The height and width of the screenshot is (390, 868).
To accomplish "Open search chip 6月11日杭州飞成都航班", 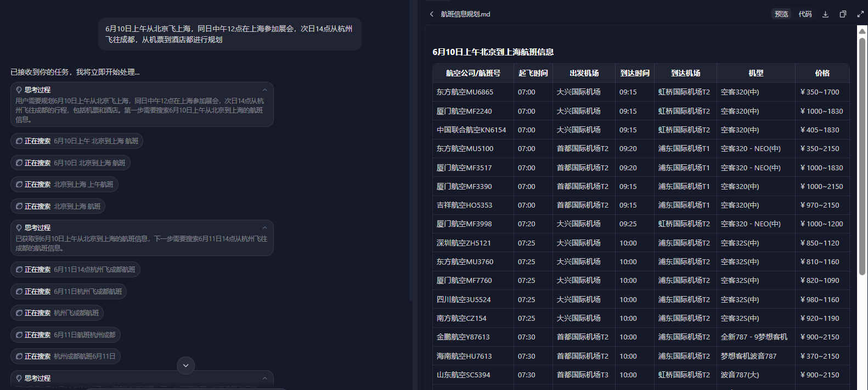I will (x=69, y=291).
